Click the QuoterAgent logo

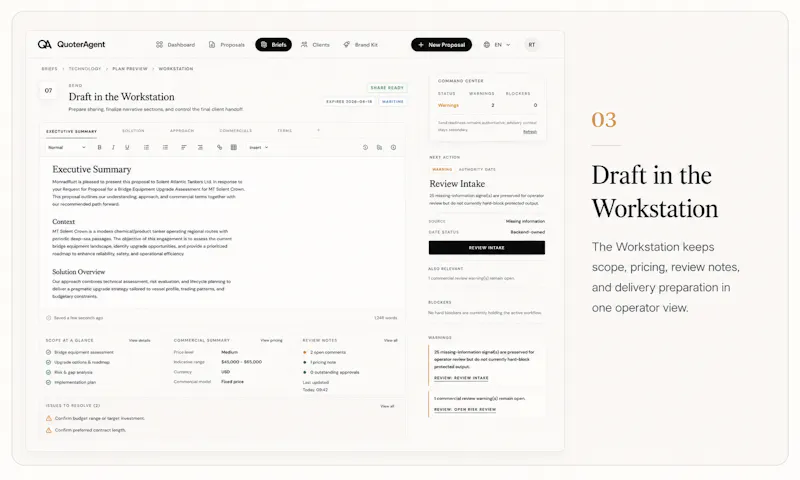coord(71,44)
